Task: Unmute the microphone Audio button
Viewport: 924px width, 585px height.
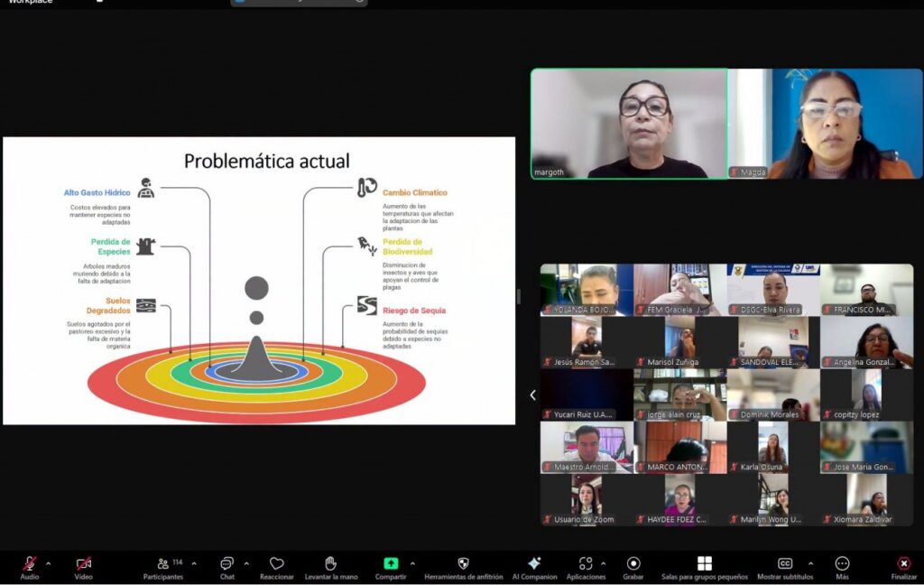Action: [x=30, y=569]
